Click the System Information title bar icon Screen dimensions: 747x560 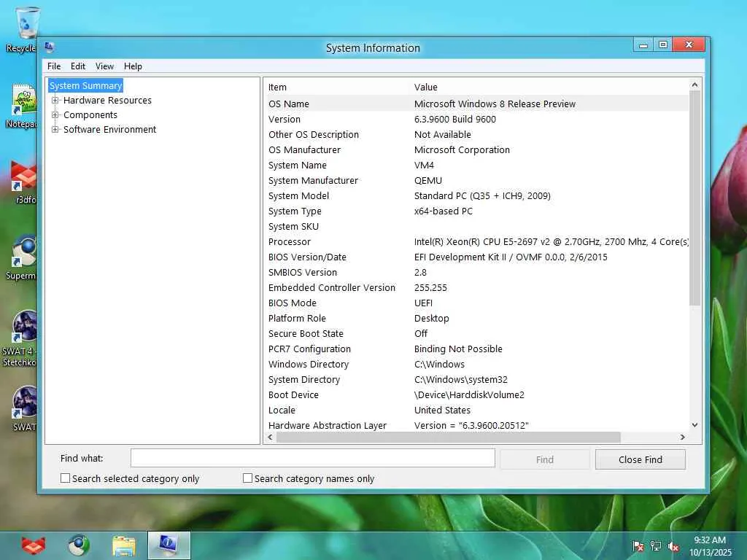[x=50, y=47]
